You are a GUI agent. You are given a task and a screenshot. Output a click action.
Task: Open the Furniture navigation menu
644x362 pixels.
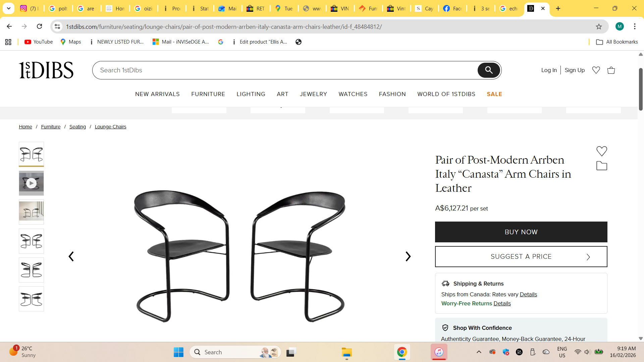point(208,94)
